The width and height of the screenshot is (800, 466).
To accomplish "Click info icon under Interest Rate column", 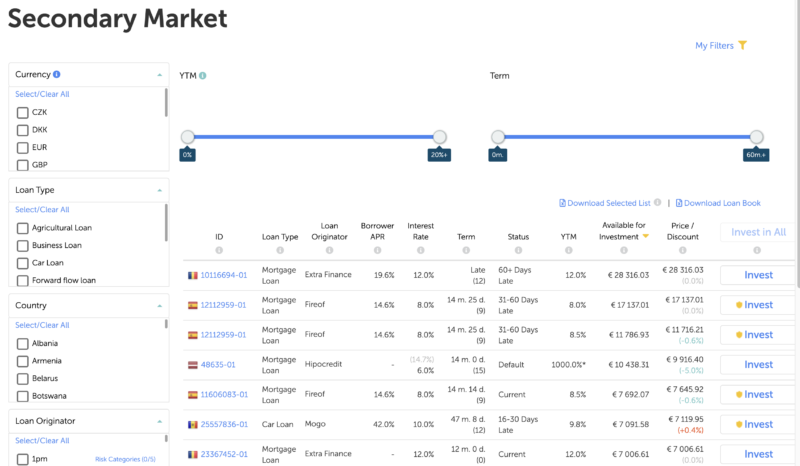I will pos(420,250).
